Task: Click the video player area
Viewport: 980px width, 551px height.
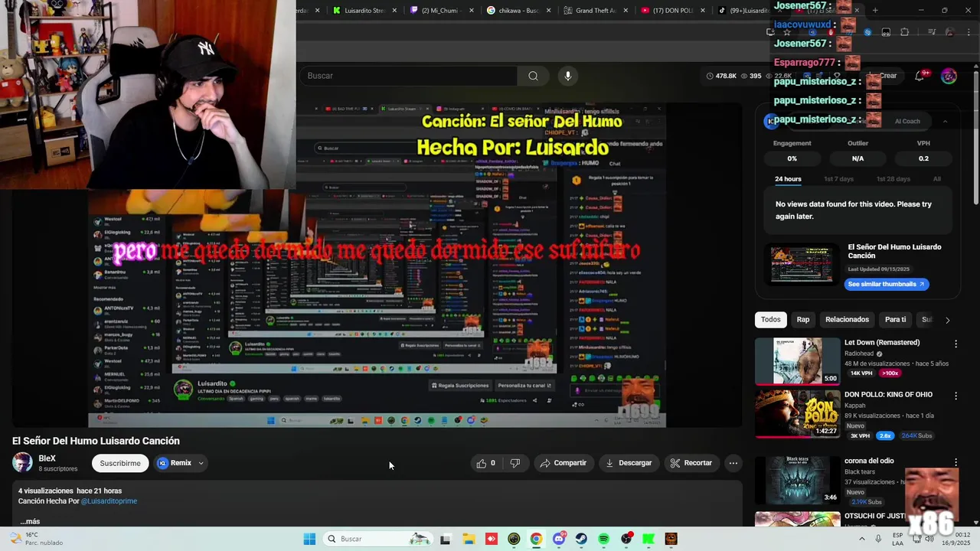Action: 377,266
